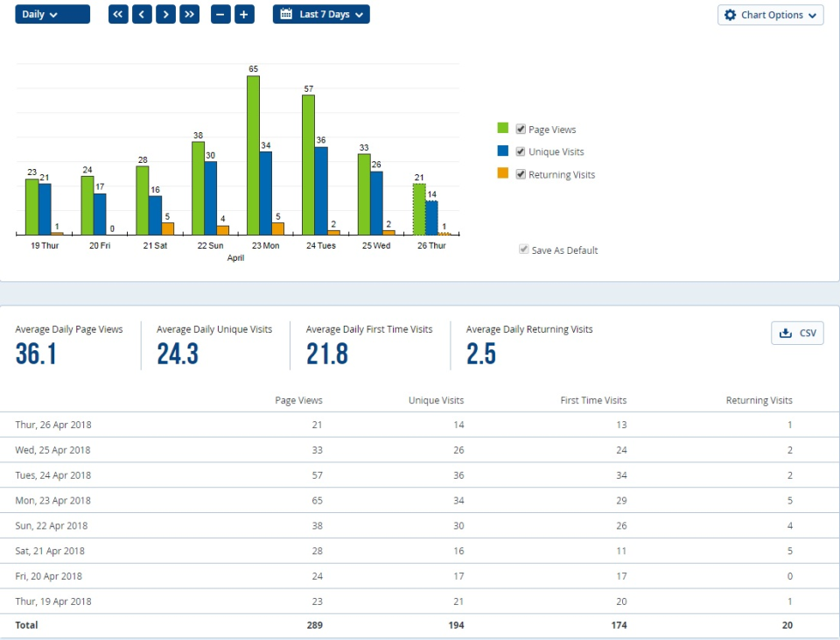Image resolution: width=840 pixels, height=640 pixels.
Task: Toggle the Unique Visits checkbox
Action: [519, 151]
